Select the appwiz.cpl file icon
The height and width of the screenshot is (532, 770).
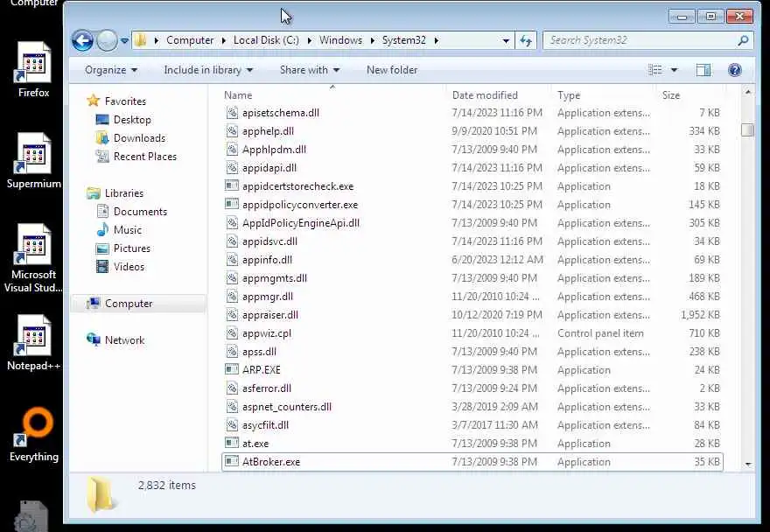tap(232, 333)
